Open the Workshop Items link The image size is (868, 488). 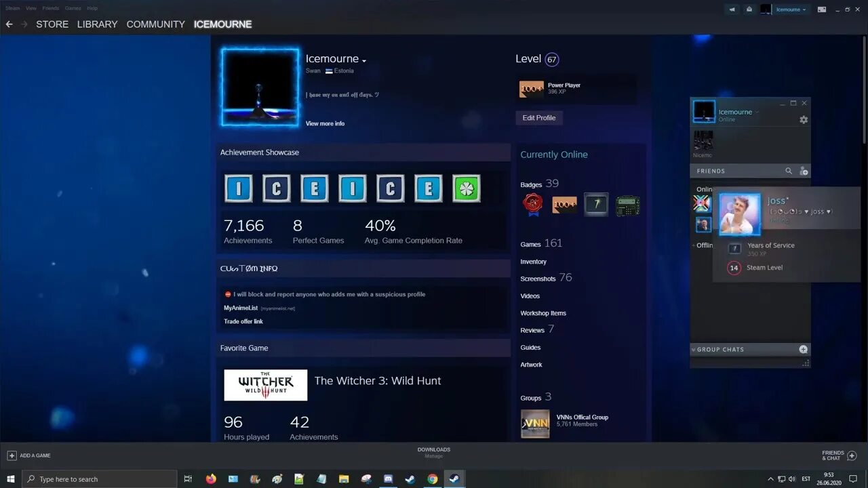click(x=543, y=313)
